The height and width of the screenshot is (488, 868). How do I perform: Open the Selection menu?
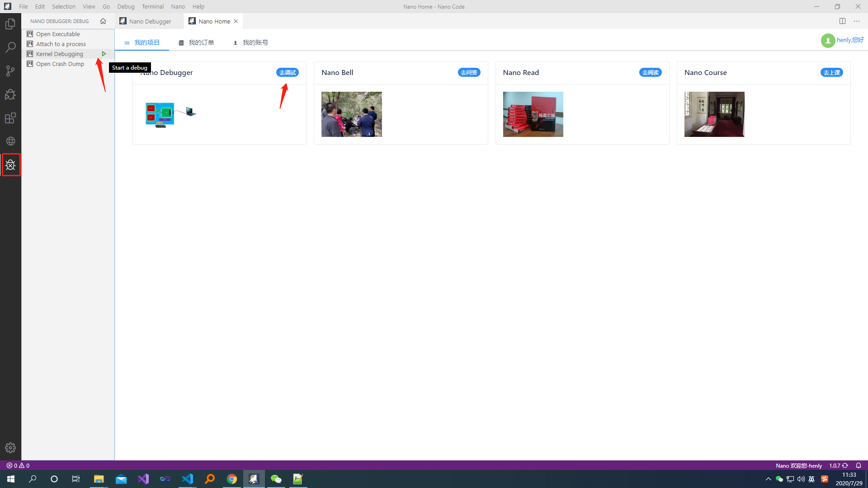coord(64,6)
